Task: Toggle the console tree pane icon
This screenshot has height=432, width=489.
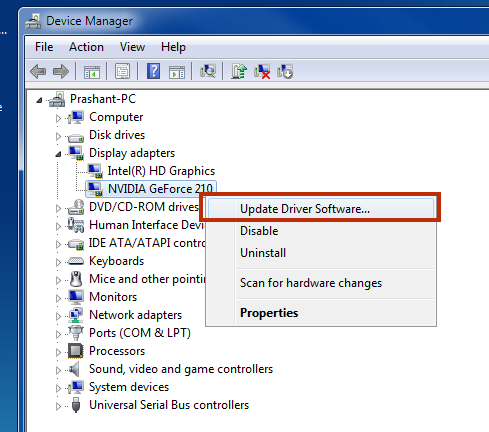Action: point(92,72)
